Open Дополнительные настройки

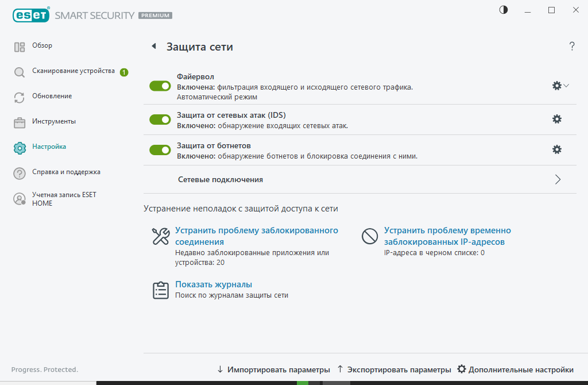point(516,369)
